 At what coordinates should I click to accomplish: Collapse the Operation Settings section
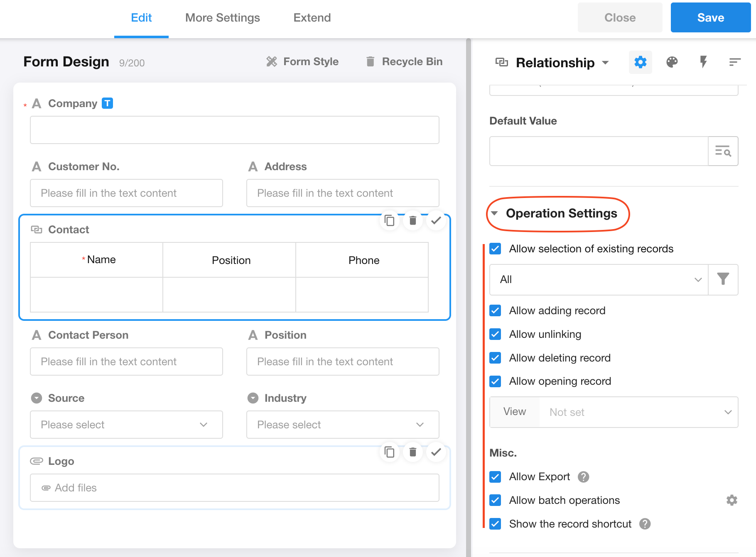[x=495, y=213]
